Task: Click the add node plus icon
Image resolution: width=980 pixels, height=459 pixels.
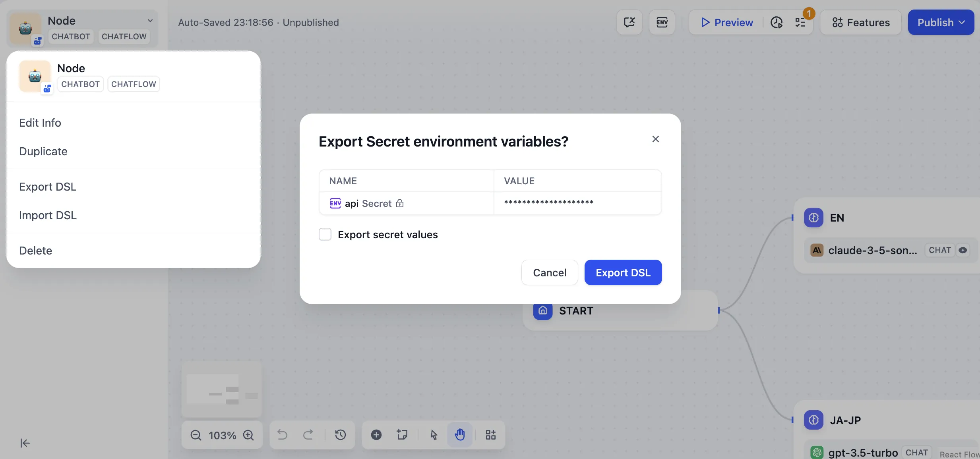Action: pos(376,435)
